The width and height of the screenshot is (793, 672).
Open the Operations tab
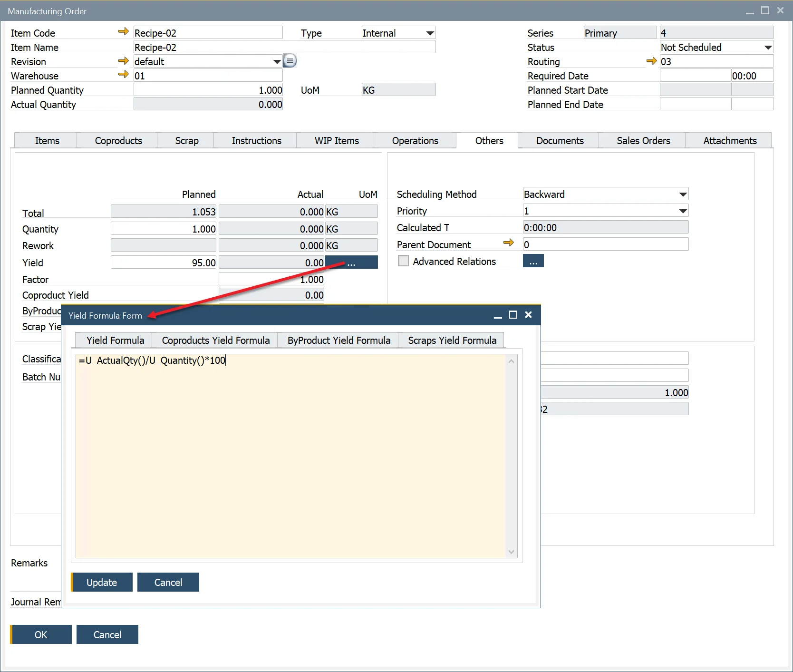coord(415,141)
